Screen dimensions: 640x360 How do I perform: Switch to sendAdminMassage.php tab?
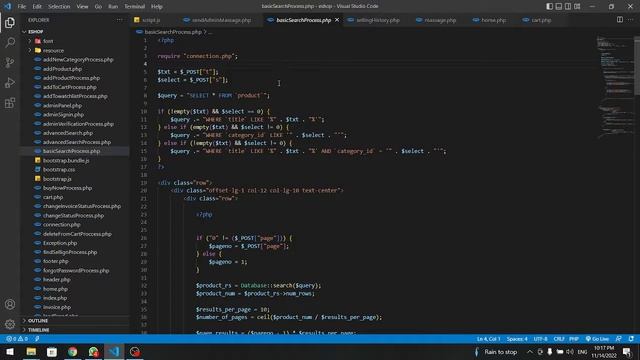tap(221, 20)
